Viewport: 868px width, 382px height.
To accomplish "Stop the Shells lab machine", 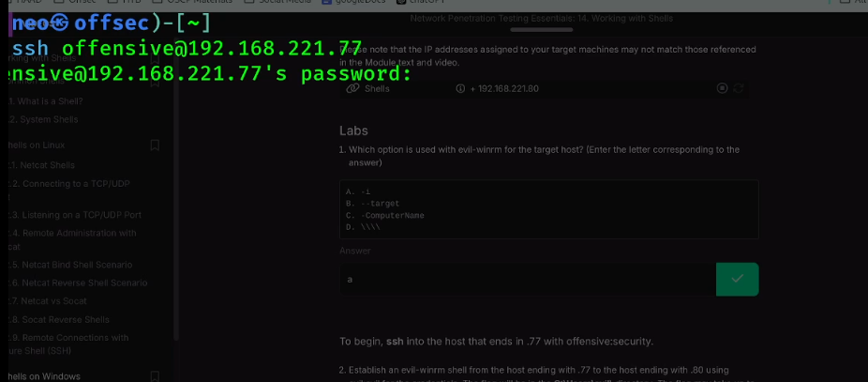I will [x=722, y=88].
